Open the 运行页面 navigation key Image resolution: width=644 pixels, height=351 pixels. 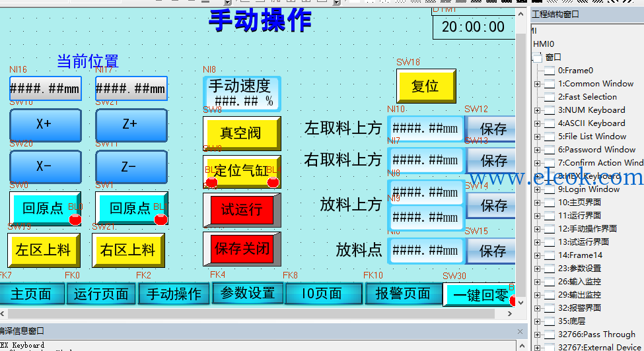click(101, 294)
